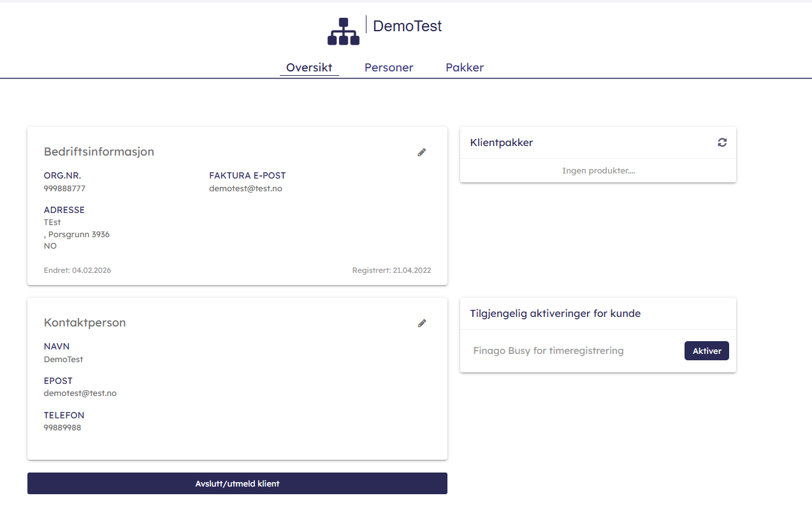
Task: Go to the Pakker tab
Action: coord(465,68)
